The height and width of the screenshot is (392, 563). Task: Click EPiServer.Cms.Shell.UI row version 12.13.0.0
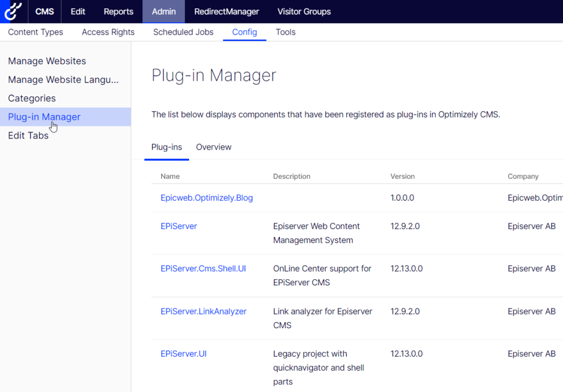coord(406,268)
